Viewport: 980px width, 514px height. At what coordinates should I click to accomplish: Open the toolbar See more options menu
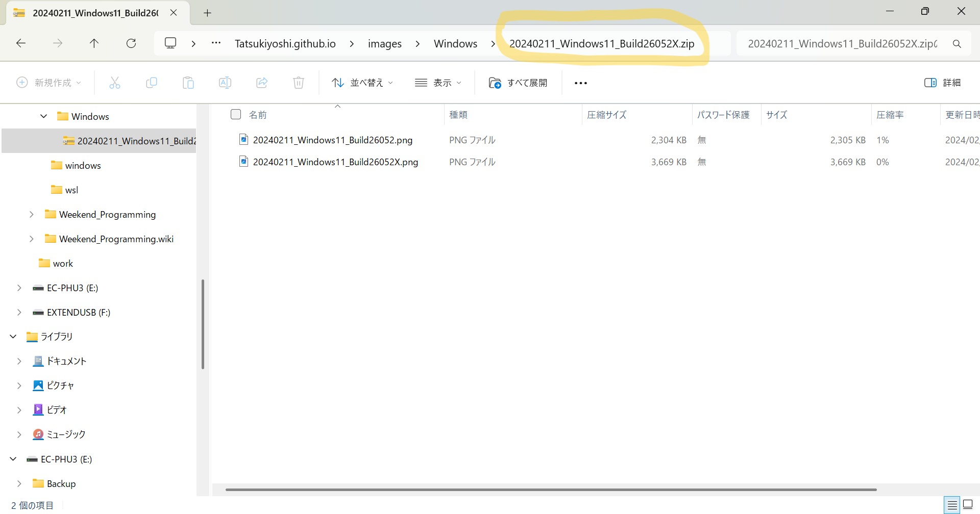click(581, 83)
